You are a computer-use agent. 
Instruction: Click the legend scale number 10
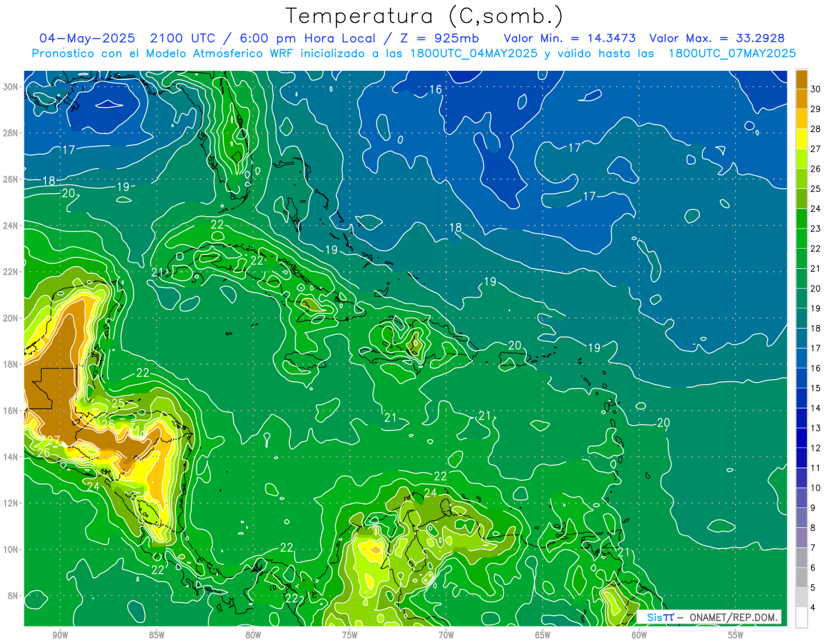coord(816,488)
